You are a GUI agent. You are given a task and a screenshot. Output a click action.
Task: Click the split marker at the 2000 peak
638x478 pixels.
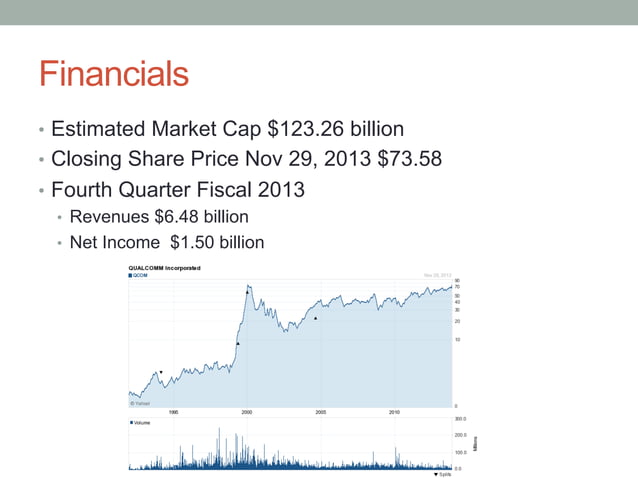point(248,291)
